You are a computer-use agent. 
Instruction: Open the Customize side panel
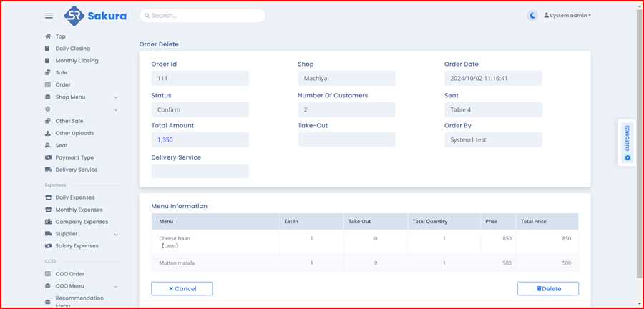(x=627, y=142)
